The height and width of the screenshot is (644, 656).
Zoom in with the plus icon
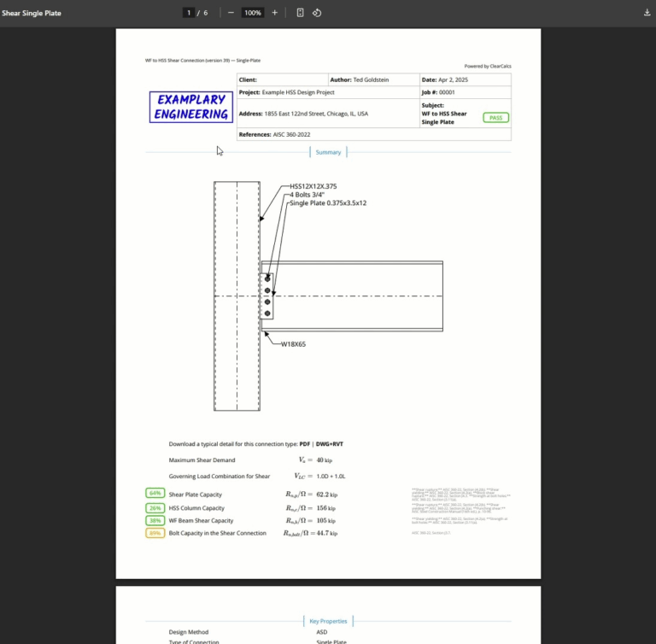(x=274, y=13)
